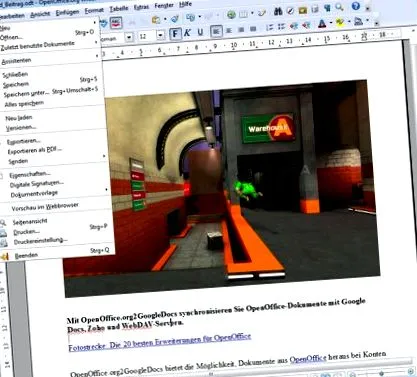Click the increase indent icon
The width and height of the screenshot is (417, 377).
click(306, 25)
